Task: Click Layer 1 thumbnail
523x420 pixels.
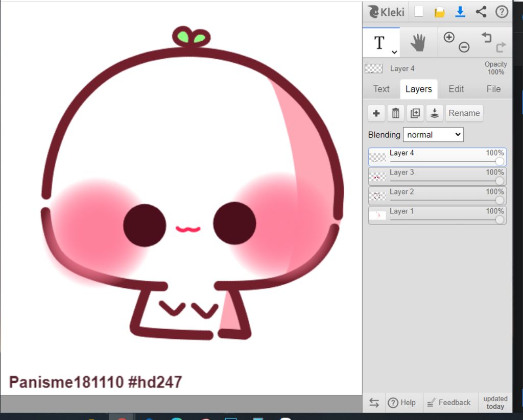Action: point(377,215)
